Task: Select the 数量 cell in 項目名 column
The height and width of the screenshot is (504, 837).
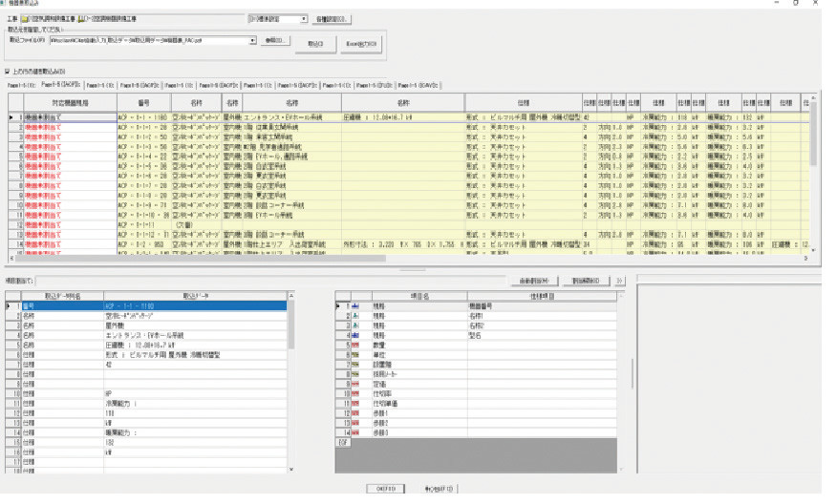Action: pos(419,346)
